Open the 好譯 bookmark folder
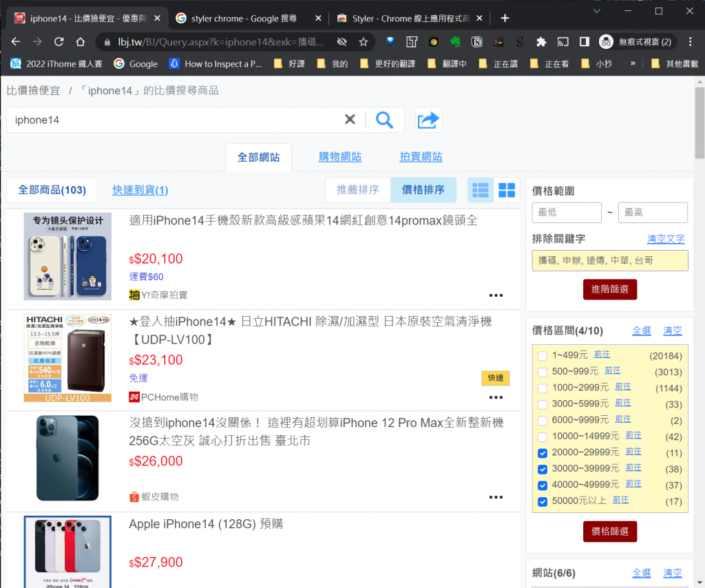 [x=290, y=64]
